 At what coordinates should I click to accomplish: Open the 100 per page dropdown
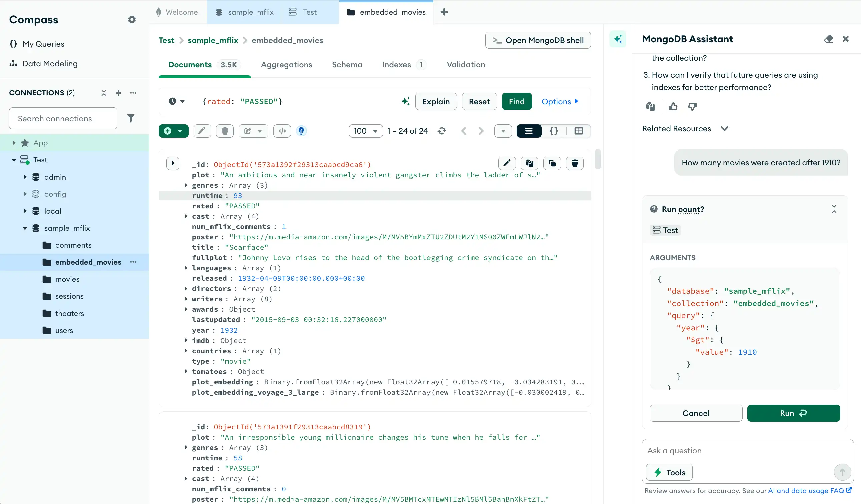coord(365,131)
